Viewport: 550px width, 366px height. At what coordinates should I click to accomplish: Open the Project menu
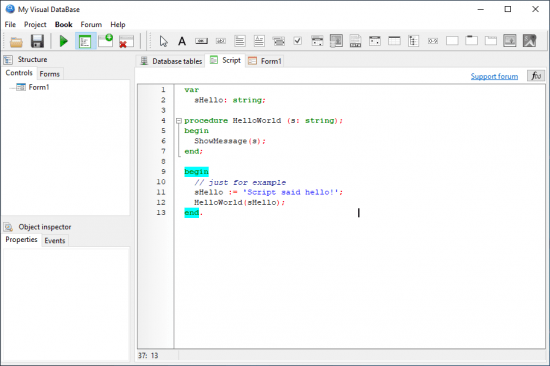(35, 25)
